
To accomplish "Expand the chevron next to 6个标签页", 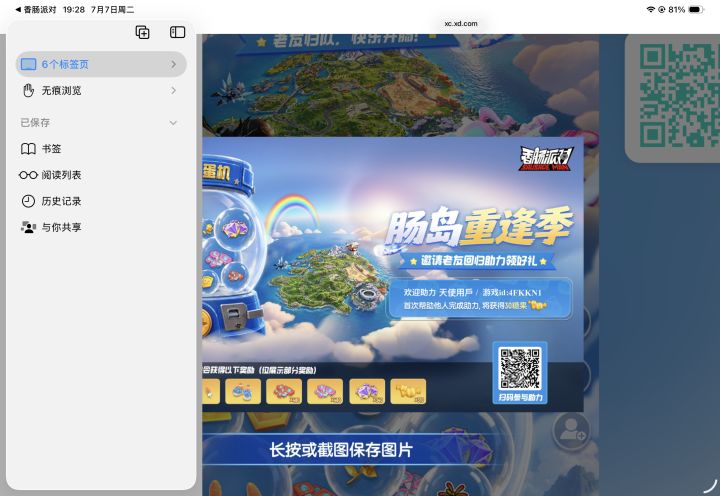I will tap(174, 64).
